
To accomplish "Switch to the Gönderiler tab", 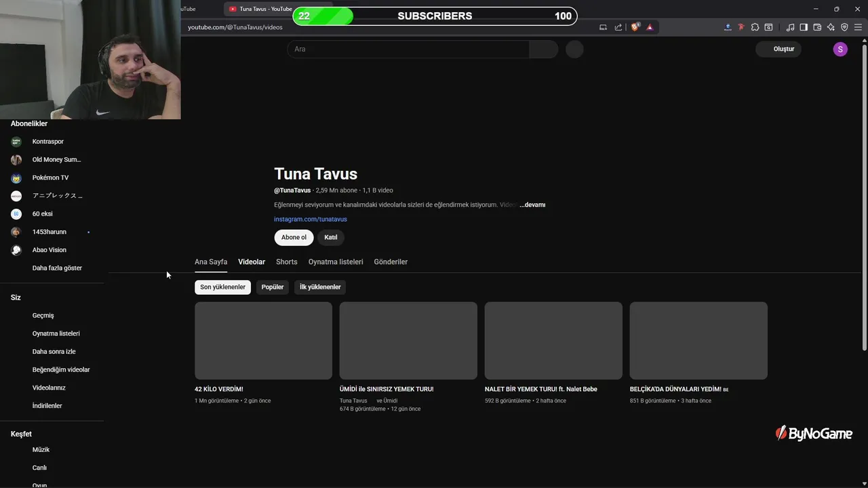I will 391,262.
